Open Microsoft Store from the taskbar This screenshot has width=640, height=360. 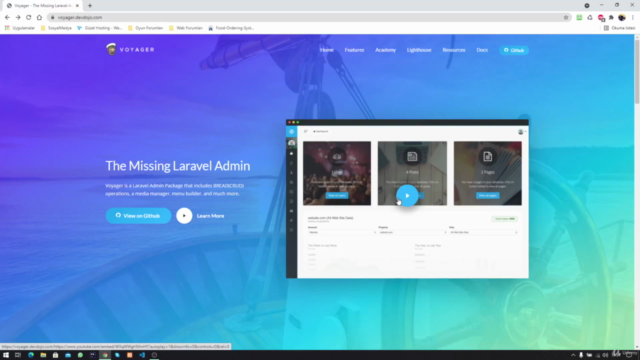pyautogui.click(x=56, y=355)
